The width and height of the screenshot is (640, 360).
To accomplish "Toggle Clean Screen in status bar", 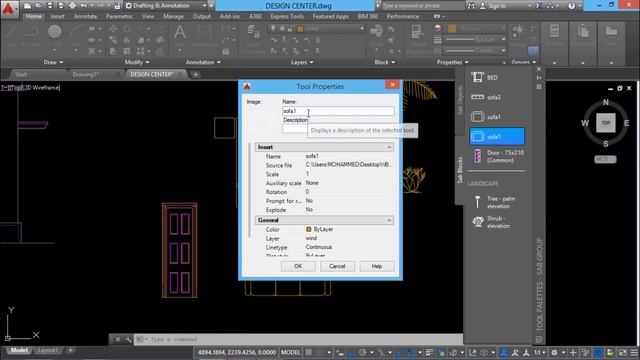I will point(622,352).
